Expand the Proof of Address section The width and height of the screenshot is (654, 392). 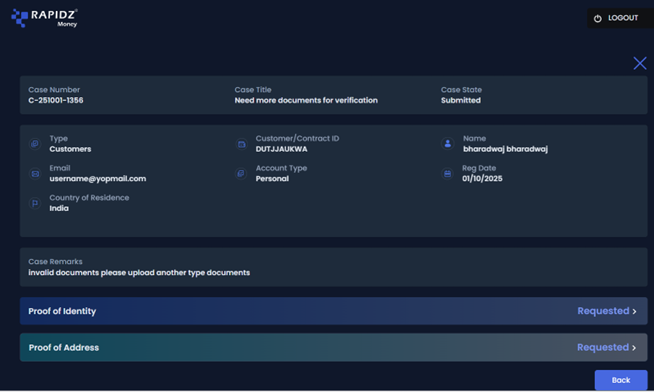click(x=334, y=347)
